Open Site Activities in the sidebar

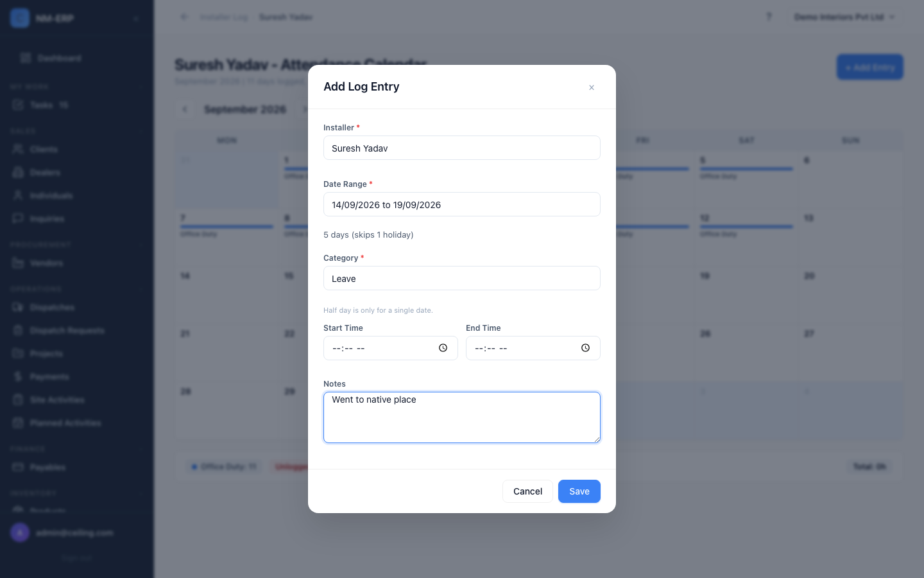click(x=77, y=399)
